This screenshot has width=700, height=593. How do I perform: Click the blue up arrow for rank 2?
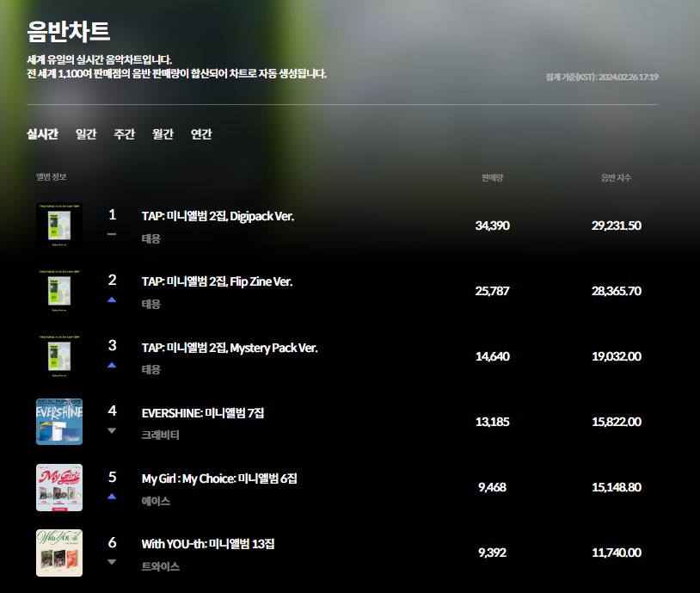coord(112,300)
